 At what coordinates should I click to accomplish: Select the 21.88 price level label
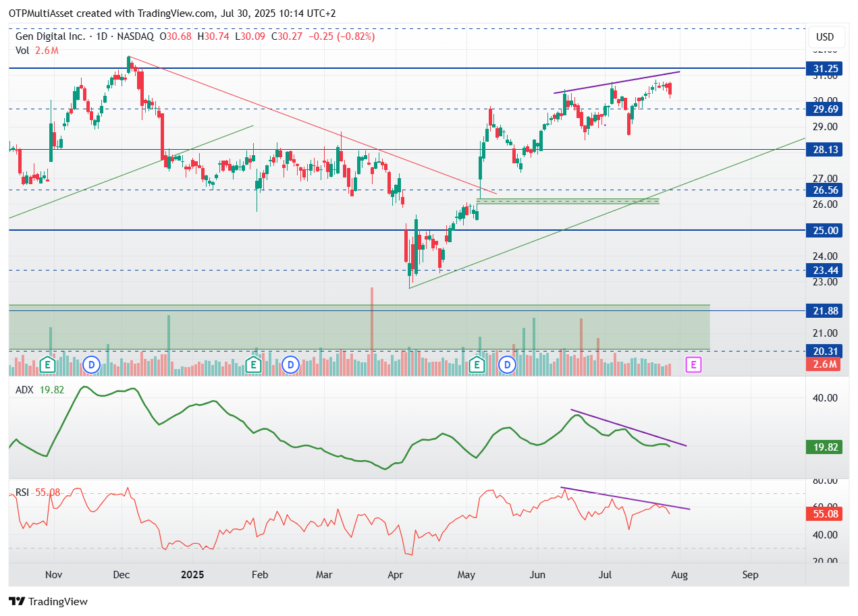(824, 310)
